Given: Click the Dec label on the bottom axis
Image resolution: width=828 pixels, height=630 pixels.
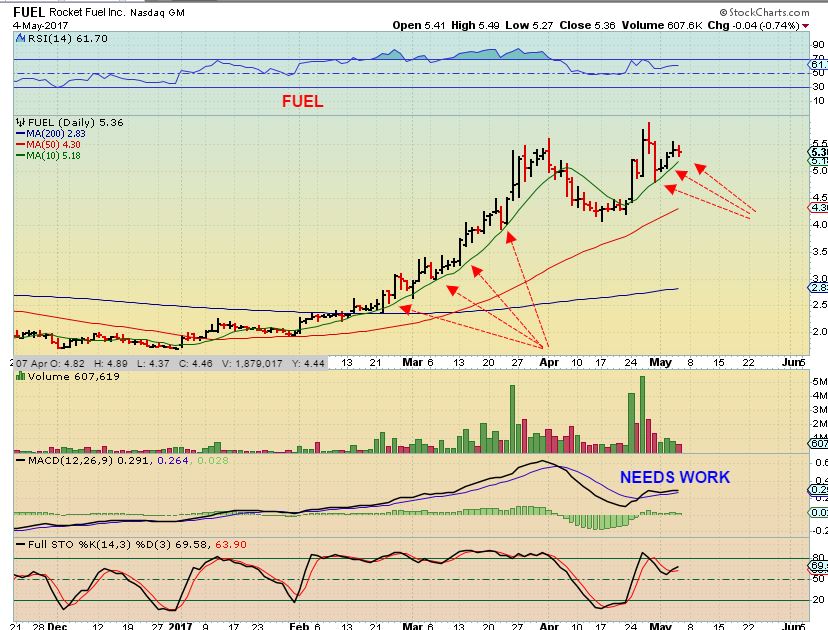Looking at the screenshot, I should [x=57, y=626].
